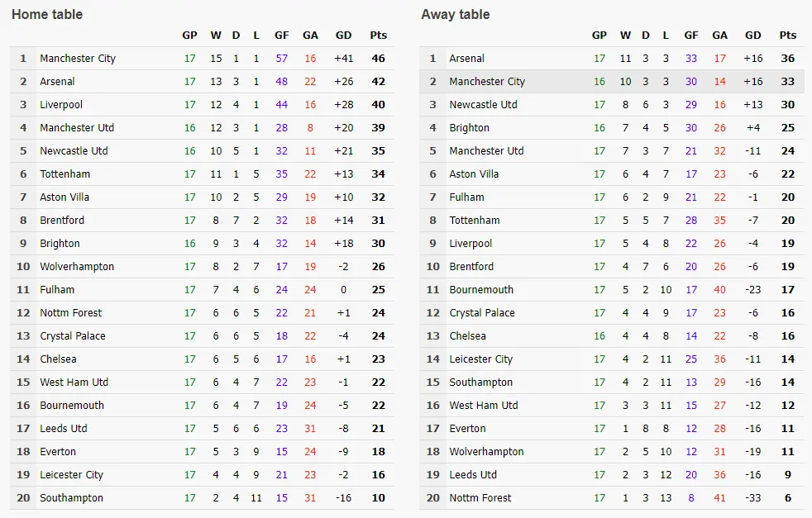
Task: Click Bournemouth in the Away table
Action: point(481,290)
